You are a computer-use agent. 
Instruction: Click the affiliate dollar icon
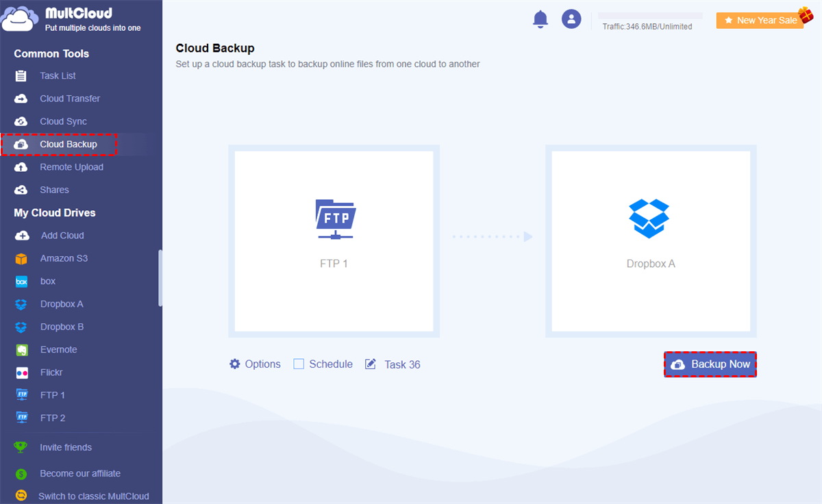coord(21,474)
